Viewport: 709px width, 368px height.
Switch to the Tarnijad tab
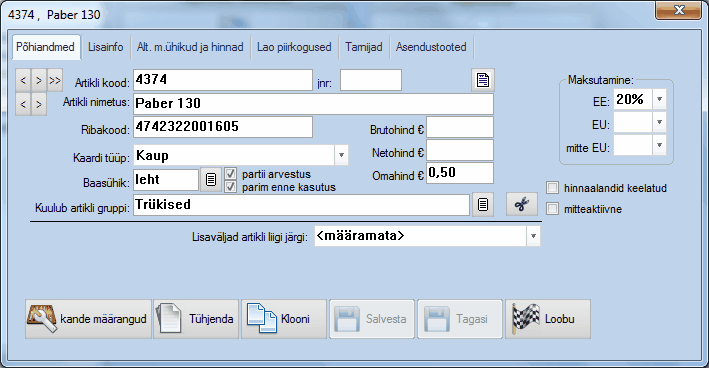[364, 47]
